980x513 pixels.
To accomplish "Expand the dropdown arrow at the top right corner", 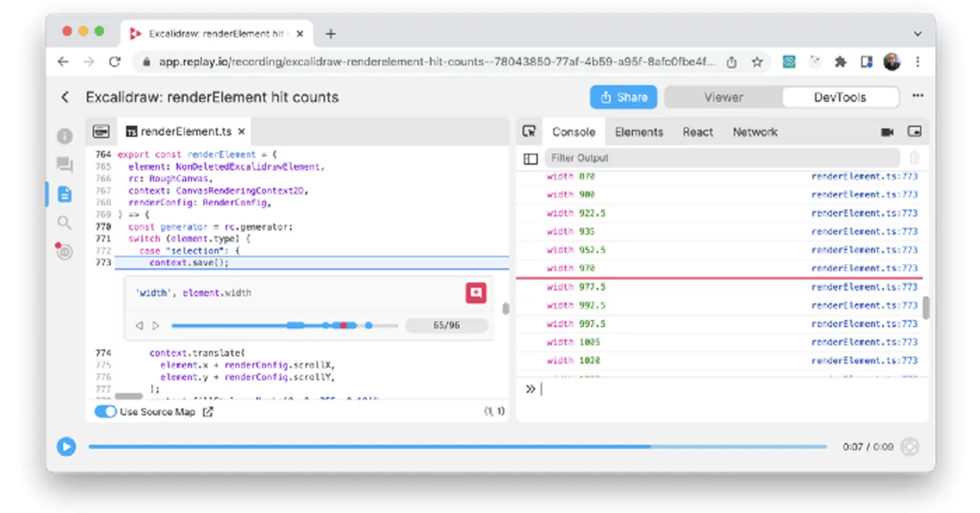I will [x=916, y=33].
